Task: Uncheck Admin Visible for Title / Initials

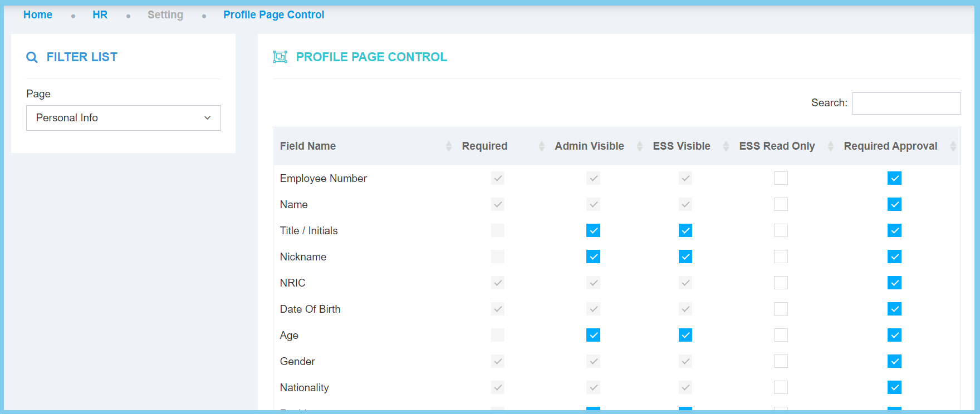Action: pos(593,230)
